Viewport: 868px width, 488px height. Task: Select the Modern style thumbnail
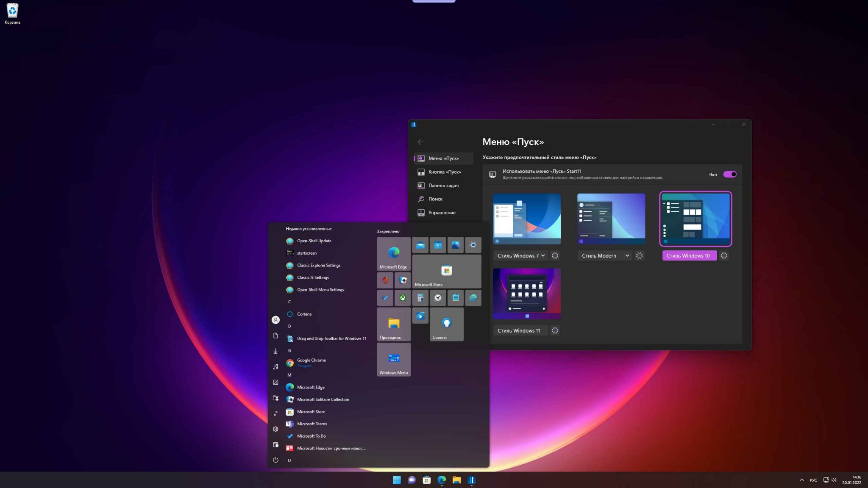point(611,219)
